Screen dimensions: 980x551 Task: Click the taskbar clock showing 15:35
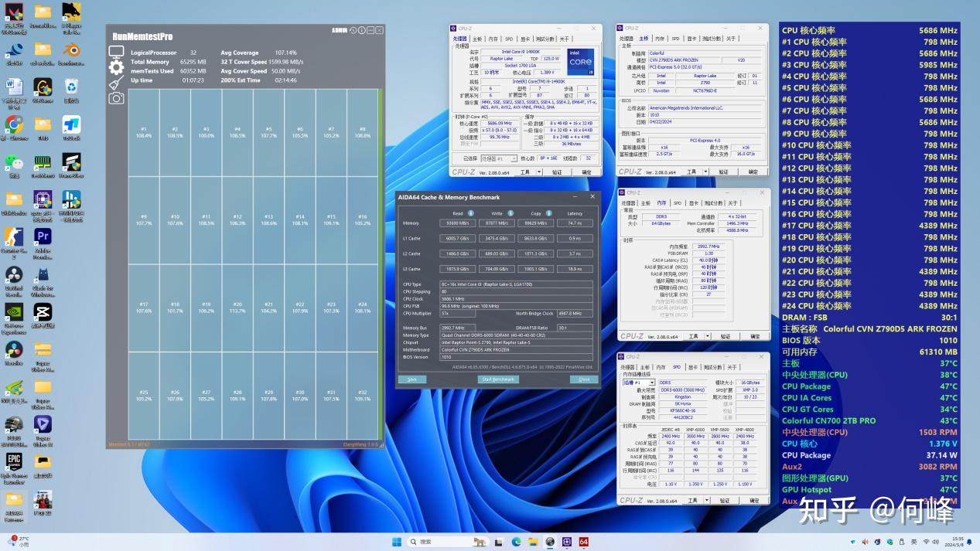coord(958,542)
